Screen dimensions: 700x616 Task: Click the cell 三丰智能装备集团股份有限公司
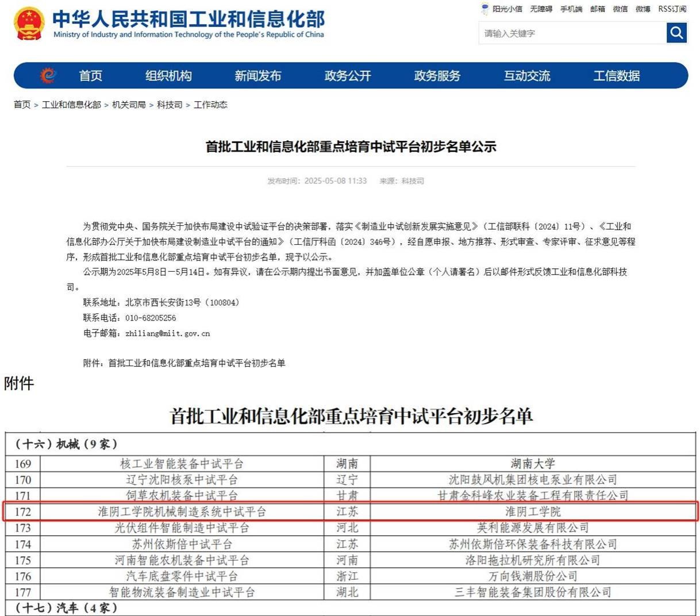[533, 592]
